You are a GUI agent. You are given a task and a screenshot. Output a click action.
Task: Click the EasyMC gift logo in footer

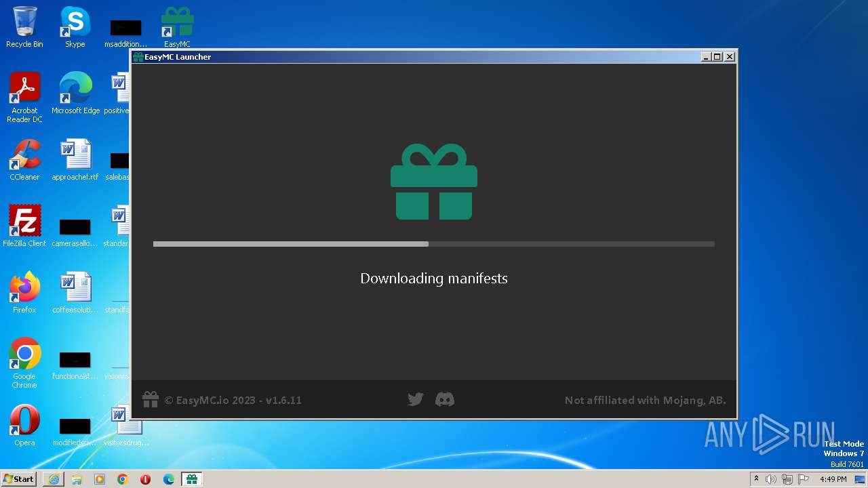[x=151, y=400]
